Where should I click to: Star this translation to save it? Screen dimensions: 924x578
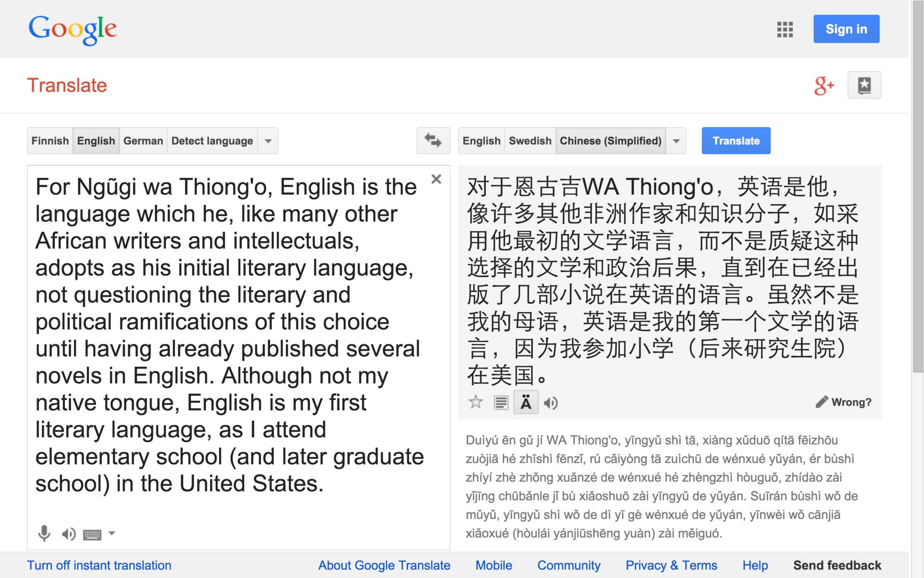click(x=475, y=402)
